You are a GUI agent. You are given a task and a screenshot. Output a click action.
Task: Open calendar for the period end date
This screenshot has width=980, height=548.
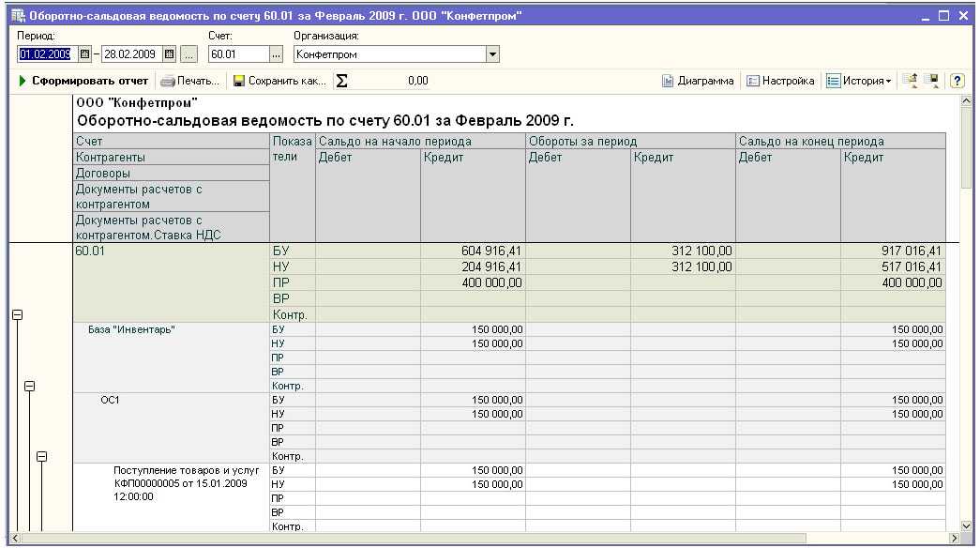click(170, 54)
